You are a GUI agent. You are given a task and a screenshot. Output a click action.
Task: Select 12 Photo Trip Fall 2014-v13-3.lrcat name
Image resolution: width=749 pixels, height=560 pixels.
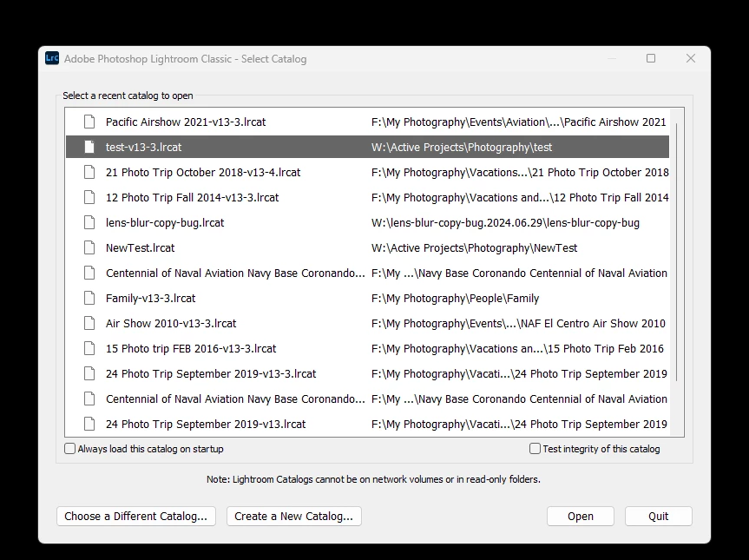[x=192, y=197]
